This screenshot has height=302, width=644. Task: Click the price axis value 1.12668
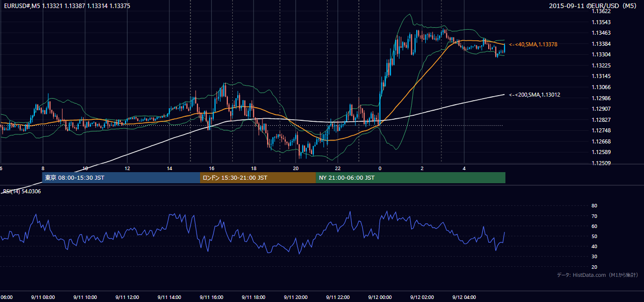click(x=602, y=141)
